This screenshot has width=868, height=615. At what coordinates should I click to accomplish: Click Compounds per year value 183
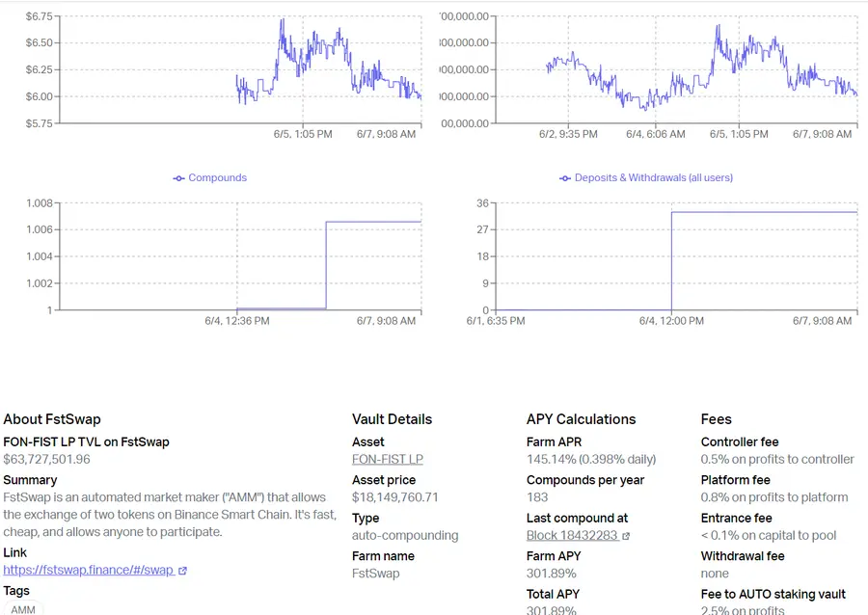tap(537, 497)
